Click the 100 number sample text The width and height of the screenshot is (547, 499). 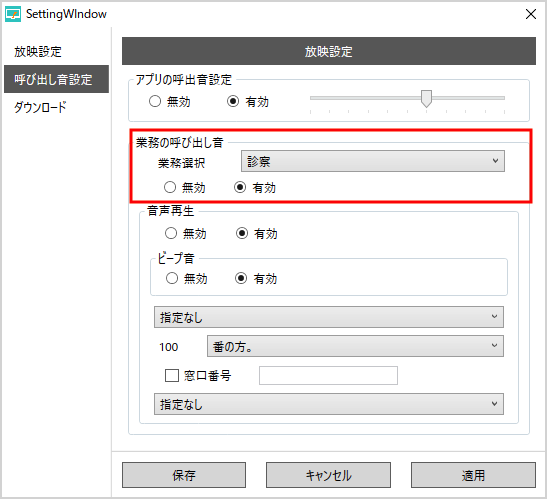tap(169, 347)
